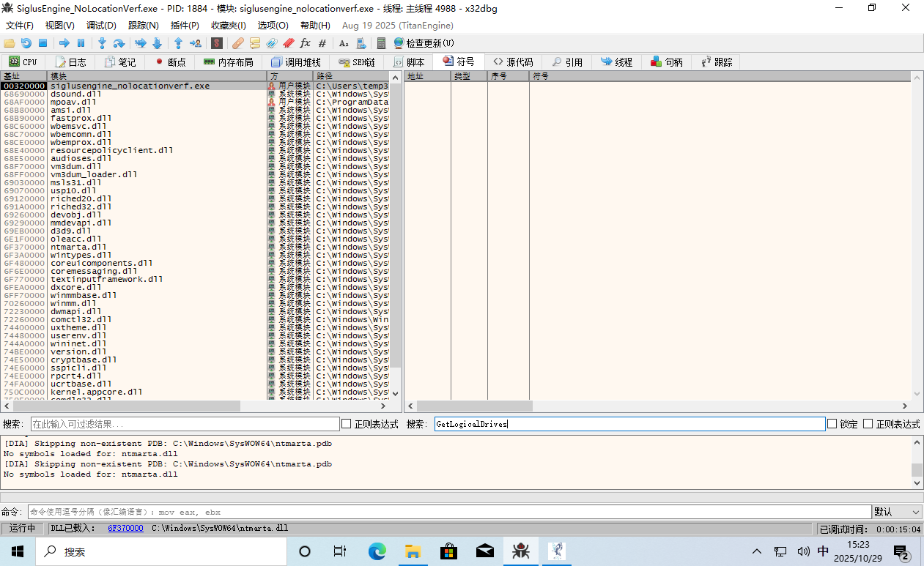
Task: Enable regex checkbox for module search
Action: coord(347,424)
